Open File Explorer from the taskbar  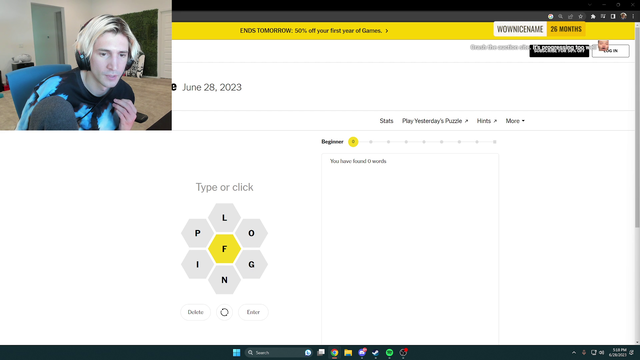pyautogui.click(x=348, y=353)
